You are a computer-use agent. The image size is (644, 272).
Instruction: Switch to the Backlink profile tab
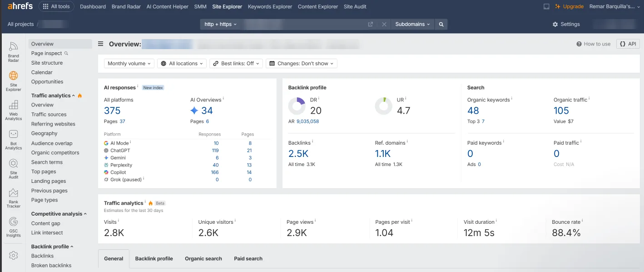[x=154, y=258]
